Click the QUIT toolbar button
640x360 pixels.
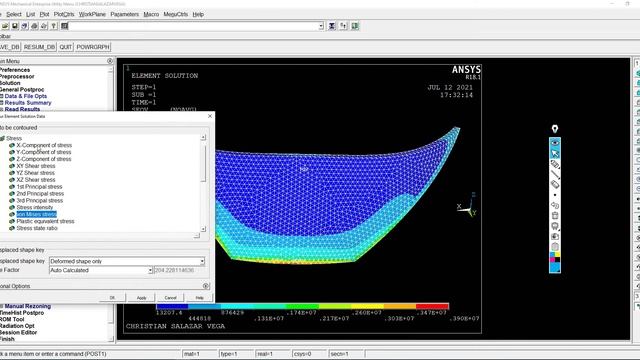[65, 47]
